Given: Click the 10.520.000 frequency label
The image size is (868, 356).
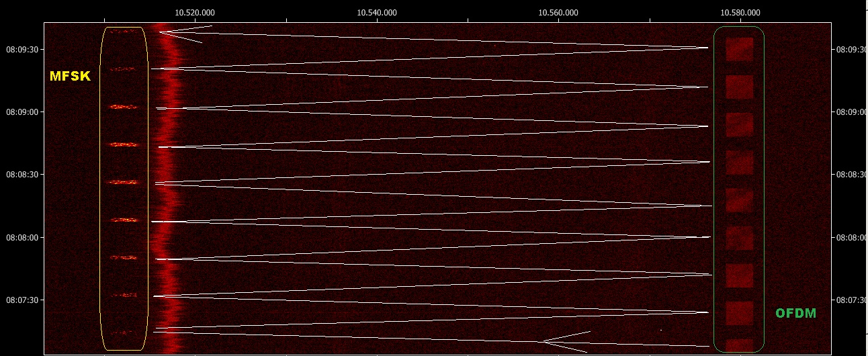Looking at the screenshot, I should (x=195, y=12).
